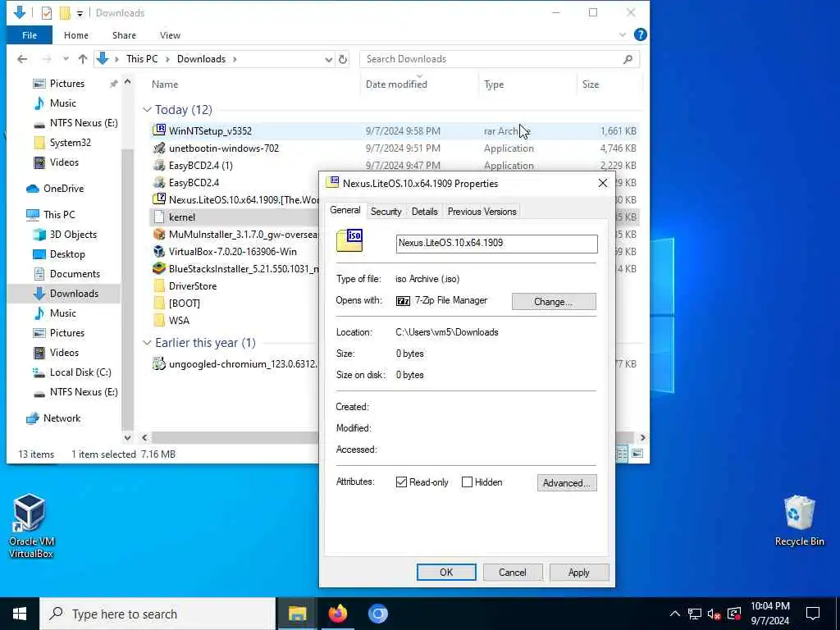Open the Share ribbon tab
The height and width of the screenshot is (630, 840).
[124, 35]
